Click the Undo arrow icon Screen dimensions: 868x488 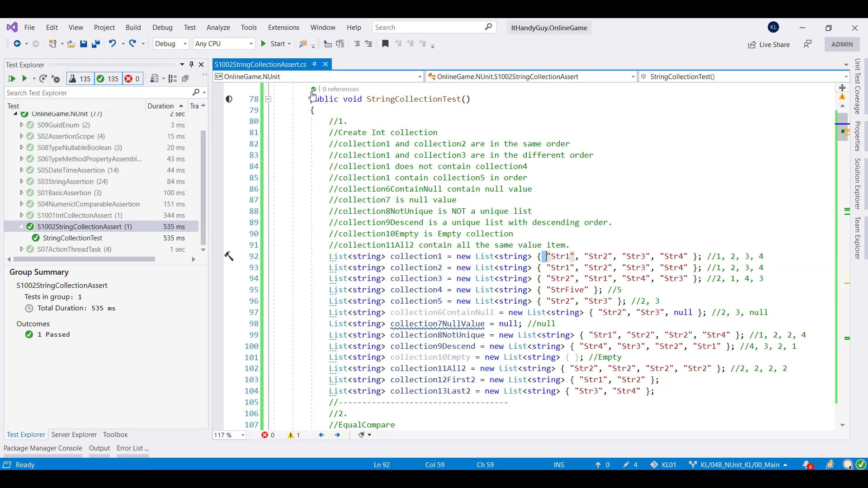click(x=112, y=43)
